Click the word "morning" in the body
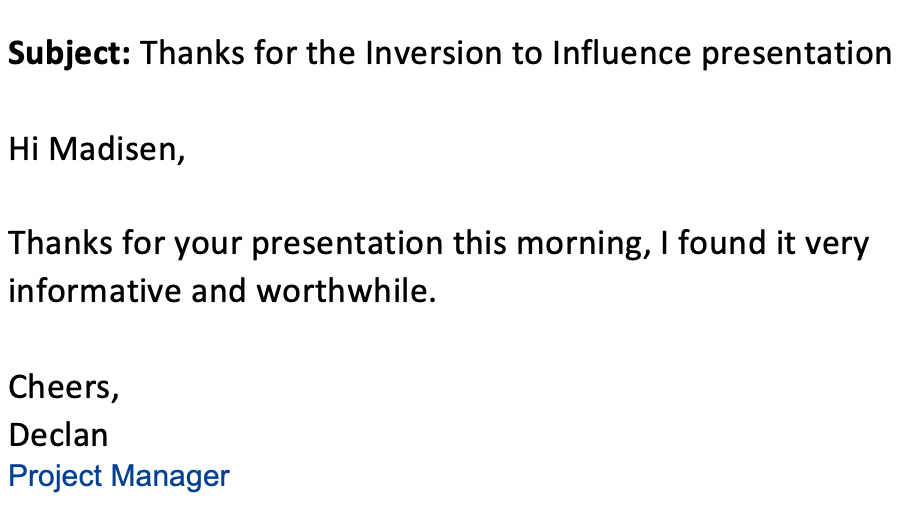The width and height of the screenshot is (898, 520). coord(583,245)
